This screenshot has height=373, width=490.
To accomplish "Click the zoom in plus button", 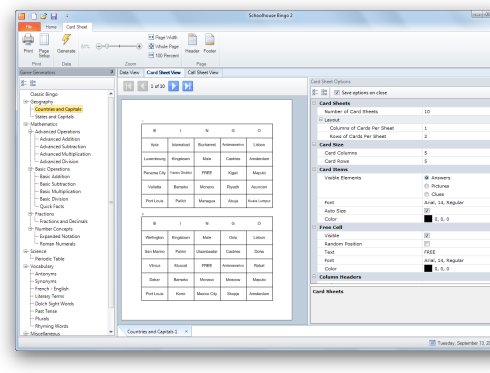I will point(139,46).
